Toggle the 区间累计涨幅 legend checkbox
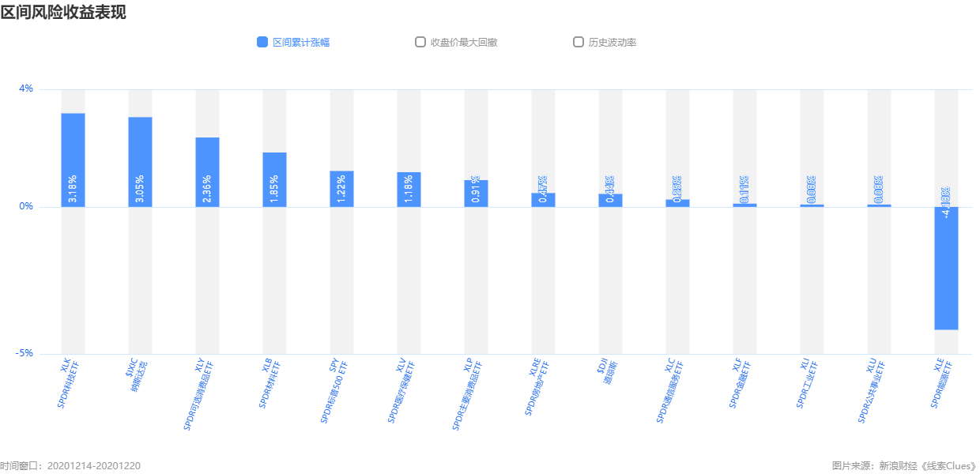Image resolution: width=980 pixels, height=474 pixels. click(262, 43)
